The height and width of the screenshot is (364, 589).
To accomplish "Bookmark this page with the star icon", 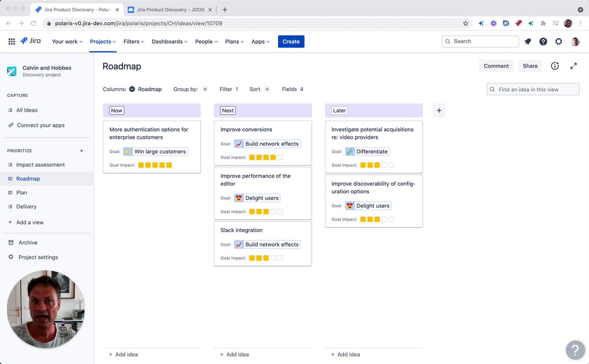I will (x=465, y=23).
